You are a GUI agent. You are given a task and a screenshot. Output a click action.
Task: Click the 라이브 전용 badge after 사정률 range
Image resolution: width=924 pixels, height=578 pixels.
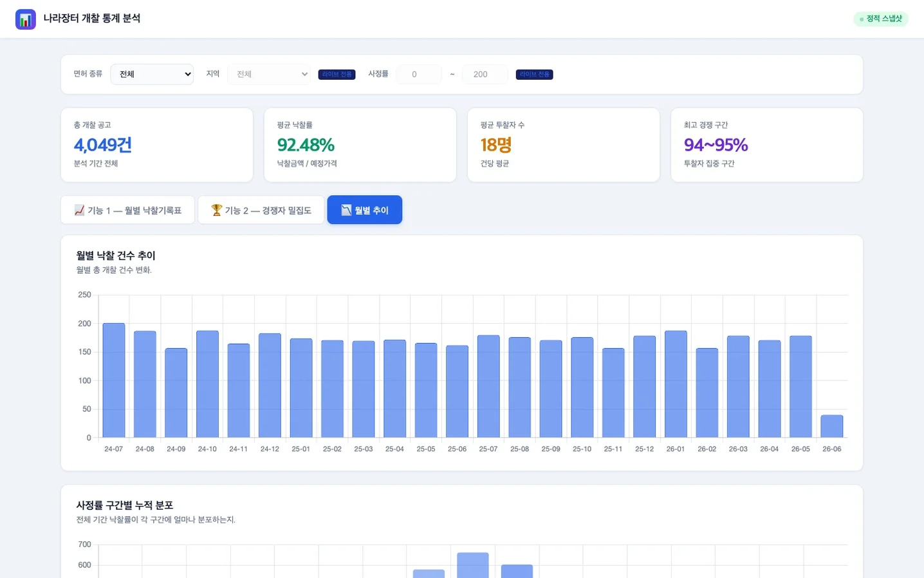pyautogui.click(x=535, y=75)
